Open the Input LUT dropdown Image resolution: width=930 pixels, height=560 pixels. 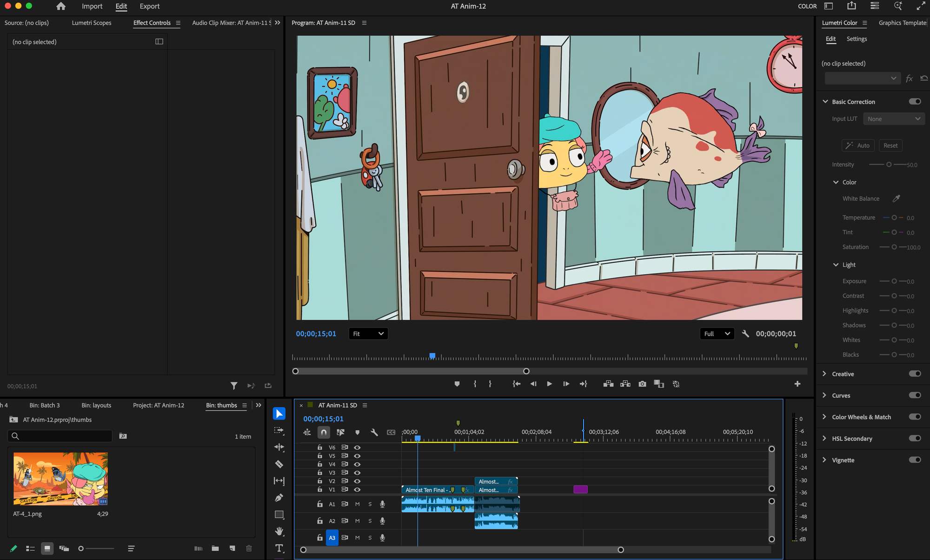pyautogui.click(x=893, y=119)
